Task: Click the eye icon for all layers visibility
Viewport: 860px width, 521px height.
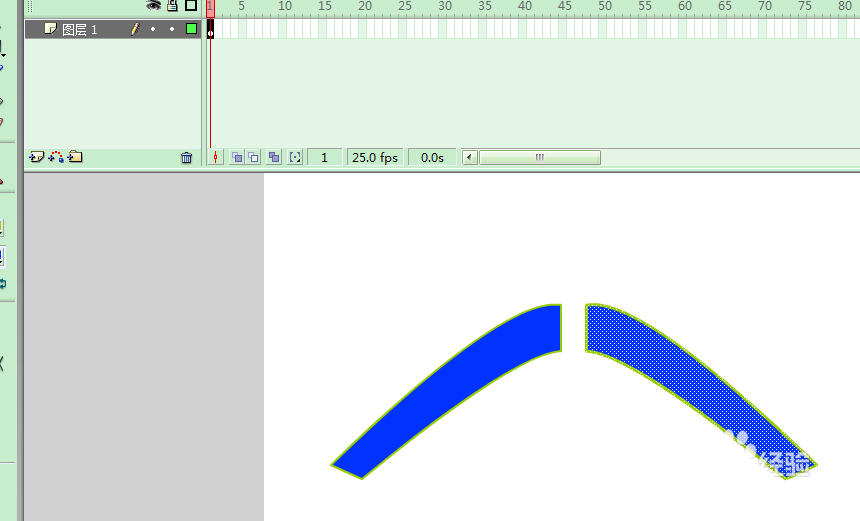Action: 154,5
